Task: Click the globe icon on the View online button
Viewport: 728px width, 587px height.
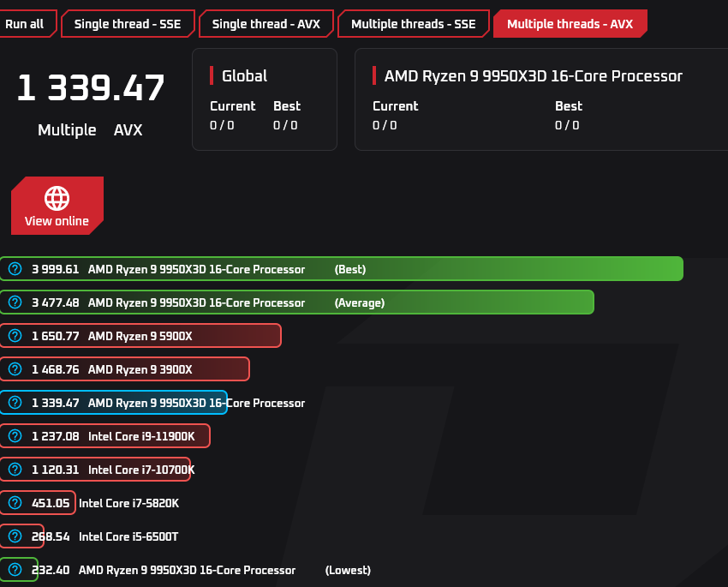Action: point(57,198)
